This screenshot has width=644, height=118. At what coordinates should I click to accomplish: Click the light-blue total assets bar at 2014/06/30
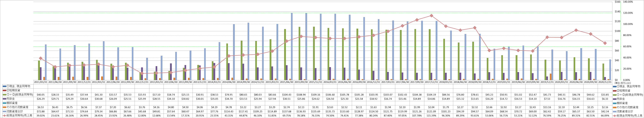[234, 52]
